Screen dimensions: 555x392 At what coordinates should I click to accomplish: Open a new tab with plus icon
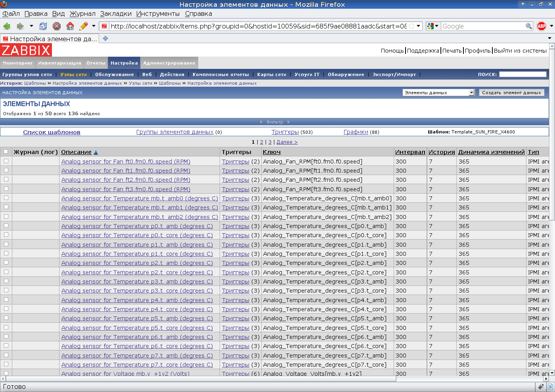pos(105,38)
